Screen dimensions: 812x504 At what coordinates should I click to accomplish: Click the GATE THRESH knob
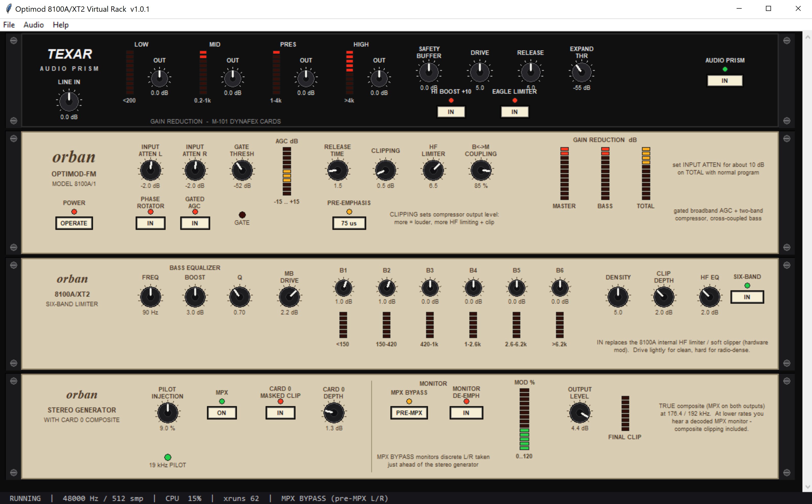click(x=242, y=170)
